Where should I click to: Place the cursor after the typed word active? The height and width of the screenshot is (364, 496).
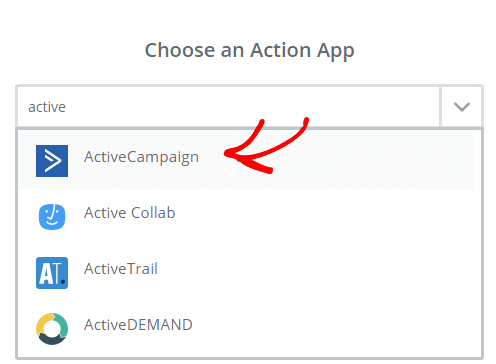pos(66,107)
